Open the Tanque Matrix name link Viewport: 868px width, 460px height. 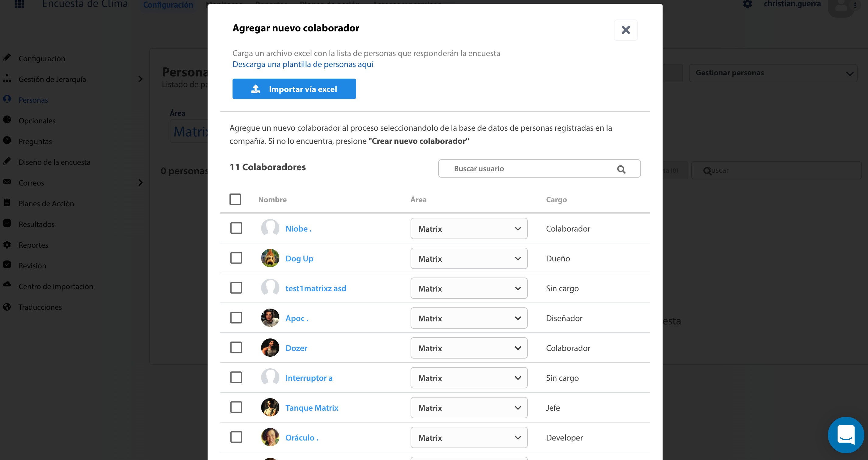312,408
